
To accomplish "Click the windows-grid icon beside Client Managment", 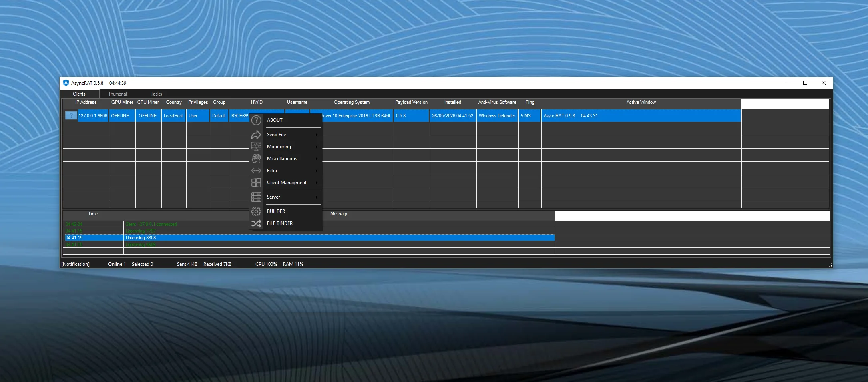I will (x=256, y=183).
